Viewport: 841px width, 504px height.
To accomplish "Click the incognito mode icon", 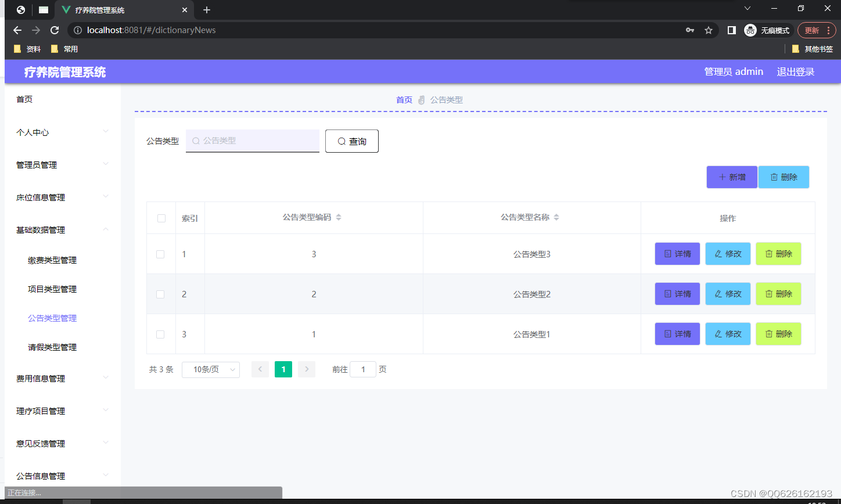I will click(x=750, y=30).
